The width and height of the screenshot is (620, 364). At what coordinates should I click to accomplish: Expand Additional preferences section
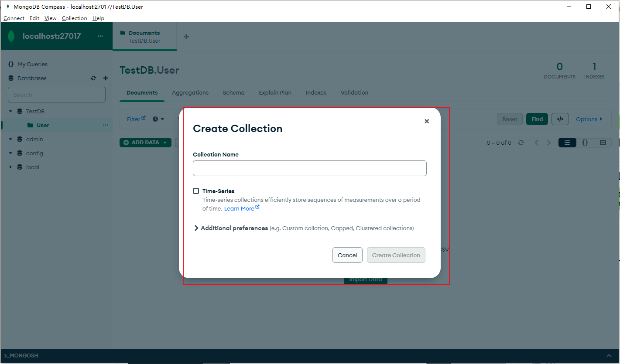tap(196, 228)
